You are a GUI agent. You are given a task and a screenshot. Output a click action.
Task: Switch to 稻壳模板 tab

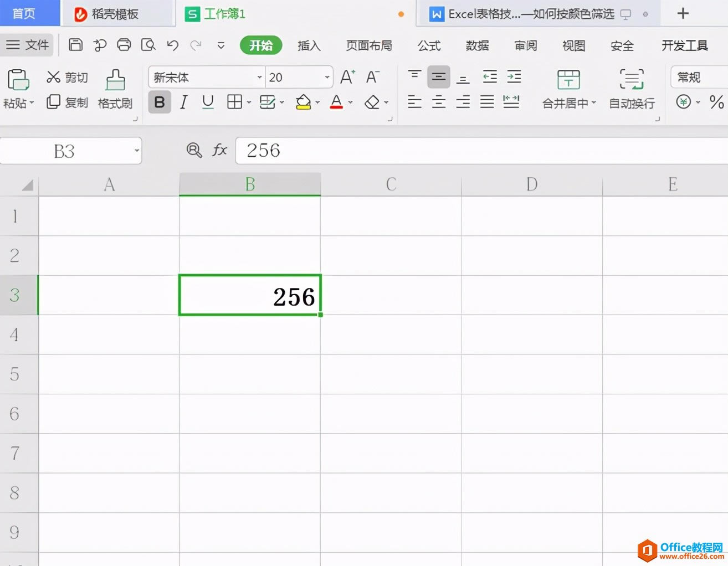pyautogui.click(x=117, y=14)
